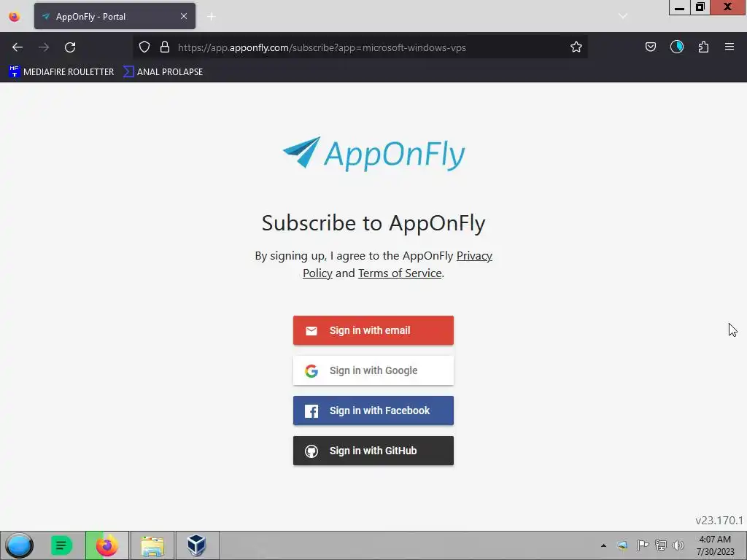Click the forward navigation arrow
This screenshot has height=560, width=747.
[44, 47]
